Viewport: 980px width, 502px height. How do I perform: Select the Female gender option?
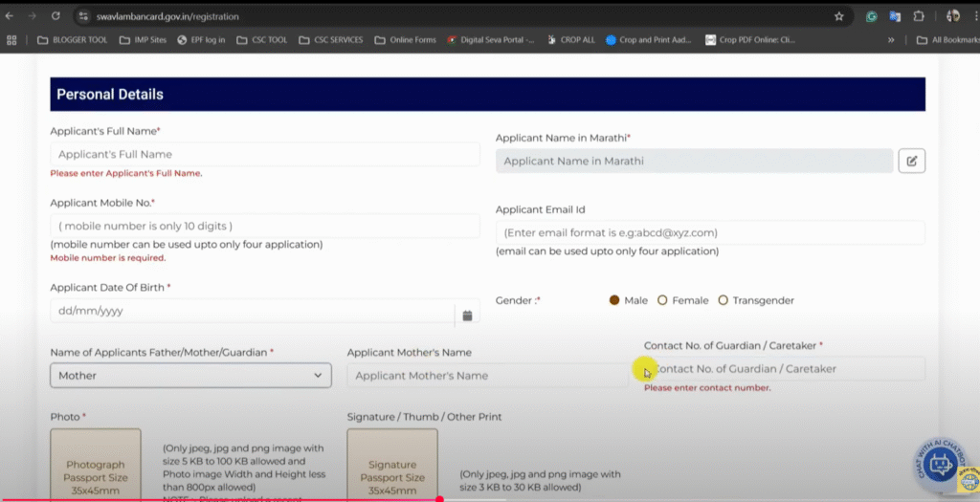click(x=662, y=300)
